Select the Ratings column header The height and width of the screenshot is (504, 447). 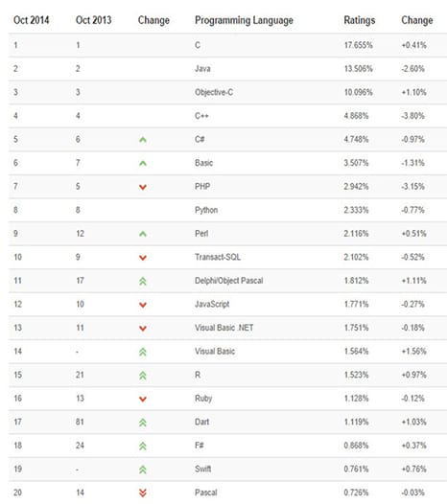pos(360,20)
